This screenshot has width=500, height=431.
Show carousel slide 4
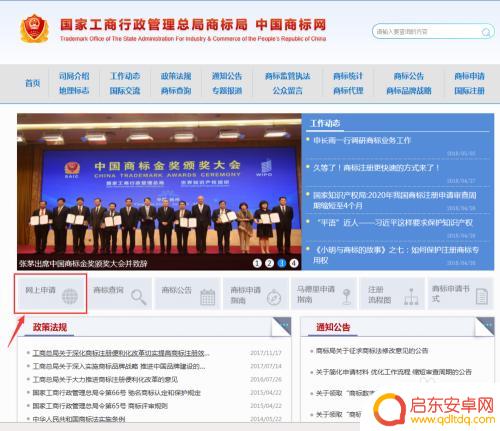pos(294,263)
